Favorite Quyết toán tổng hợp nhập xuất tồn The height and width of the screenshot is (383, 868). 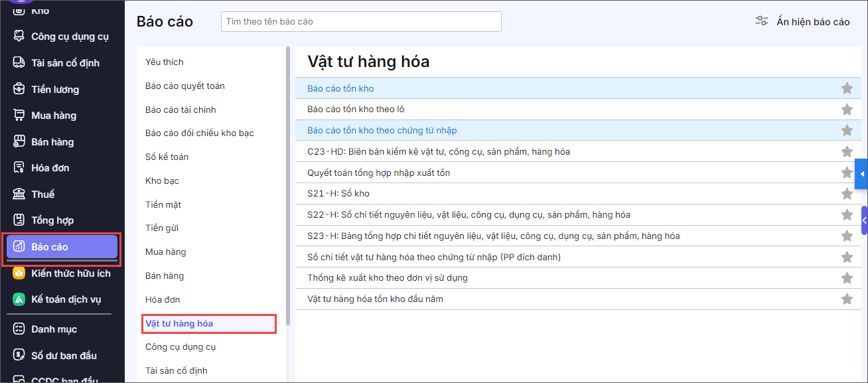point(847,173)
